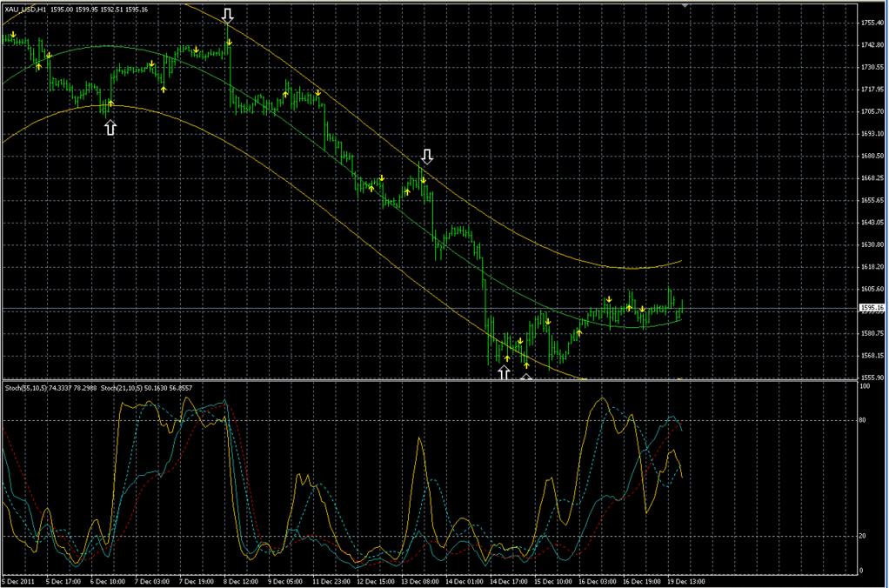This screenshot has width=889, height=588.
Task: Click the 1655.65 price scale label
Action: coord(872,200)
